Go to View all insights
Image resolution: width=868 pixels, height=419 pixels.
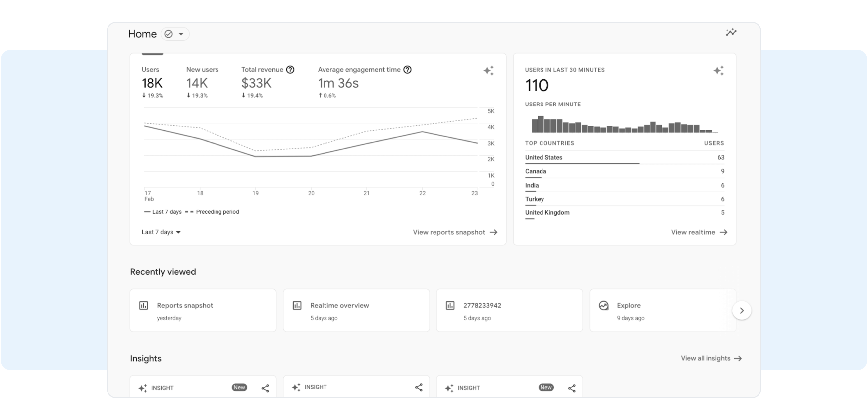pos(711,358)
